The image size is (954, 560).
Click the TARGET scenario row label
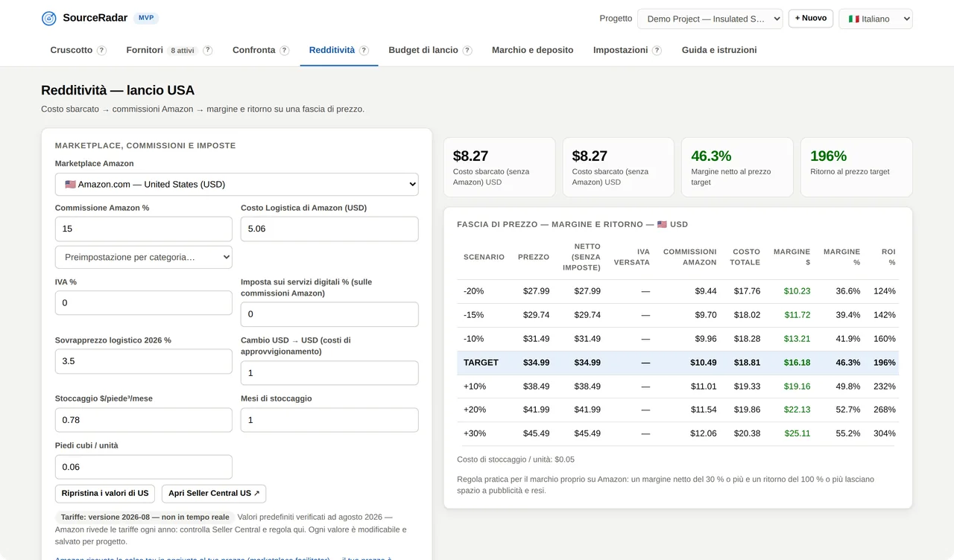click(480, 363)
